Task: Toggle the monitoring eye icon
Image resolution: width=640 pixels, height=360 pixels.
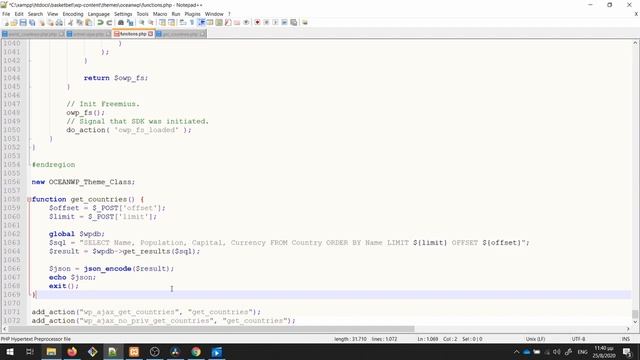Action: coord(246,22)
